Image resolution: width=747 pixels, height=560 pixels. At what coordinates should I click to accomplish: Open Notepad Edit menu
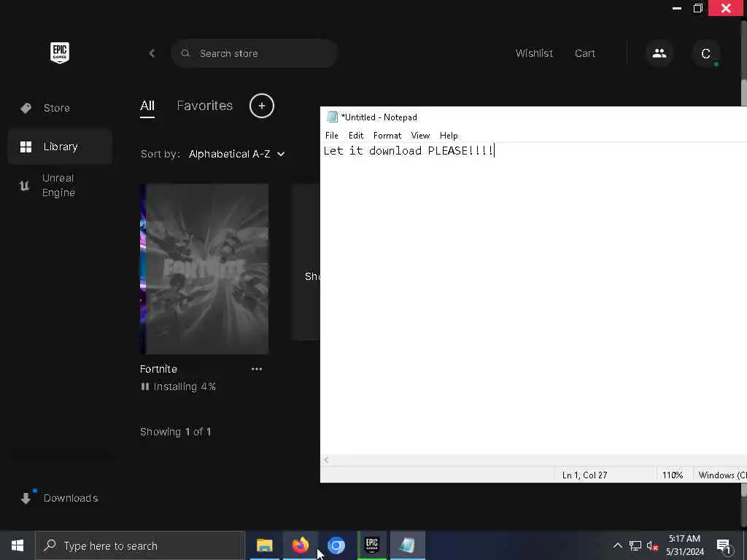pyautogui.click(x=356, y=136)
